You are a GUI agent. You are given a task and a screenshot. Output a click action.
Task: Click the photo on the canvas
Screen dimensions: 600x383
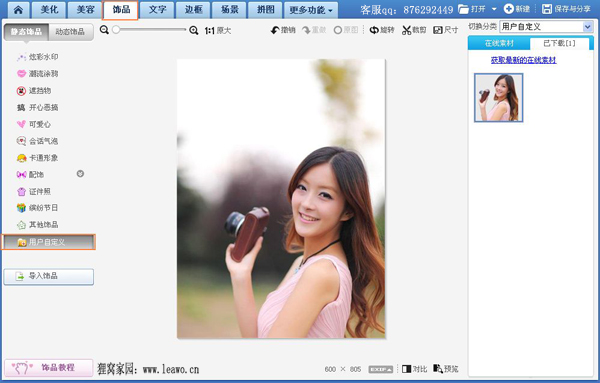pyautogui.click(x=281, y=199)
